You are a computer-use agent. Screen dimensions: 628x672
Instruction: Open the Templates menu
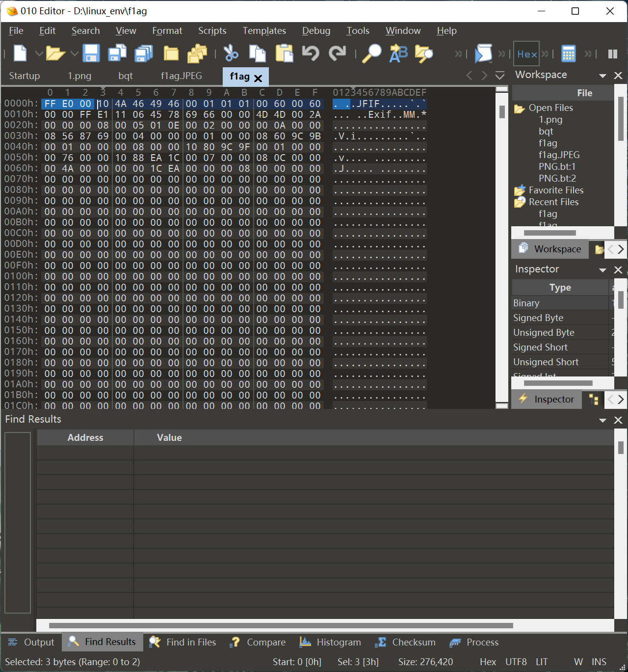[264, 30]
